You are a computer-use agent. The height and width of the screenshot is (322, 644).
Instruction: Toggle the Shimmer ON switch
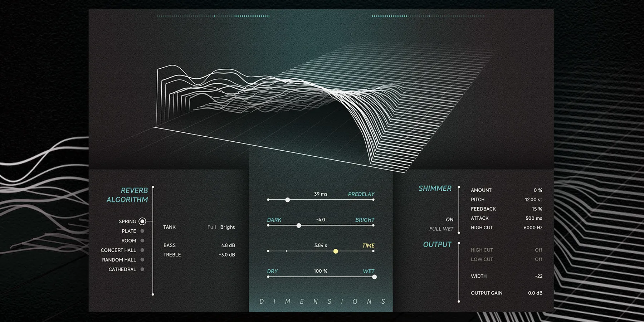tap(449, 220)
